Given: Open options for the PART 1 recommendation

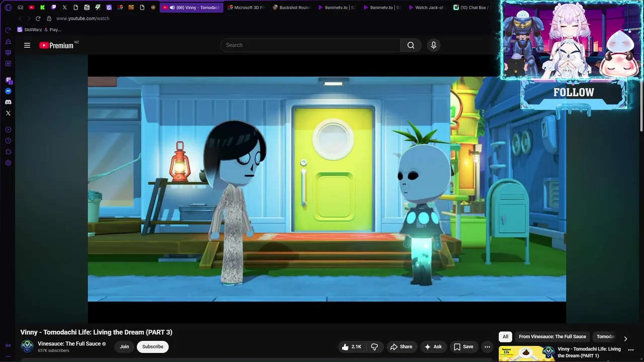Looking at the screenshot, I should tap(631, 350).
